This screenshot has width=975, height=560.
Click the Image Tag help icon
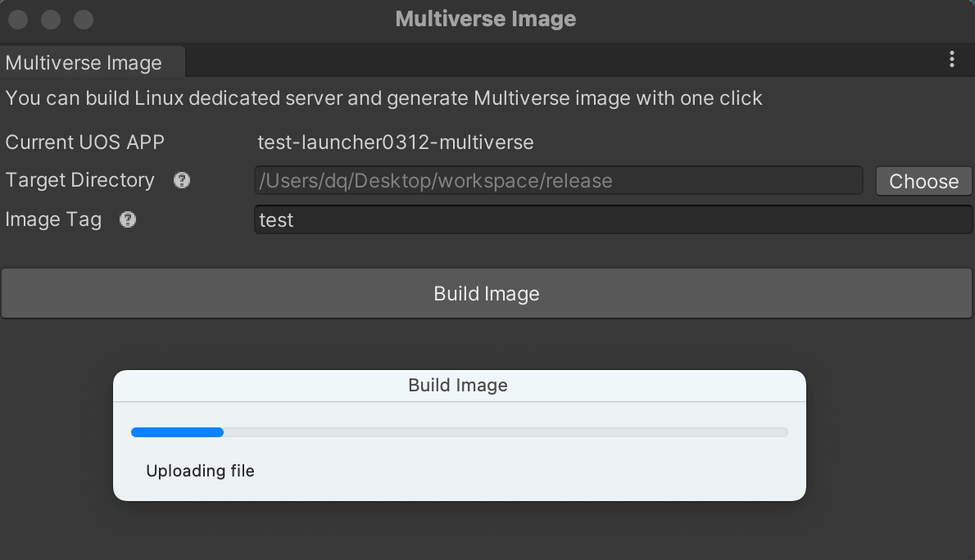(128, 219)
